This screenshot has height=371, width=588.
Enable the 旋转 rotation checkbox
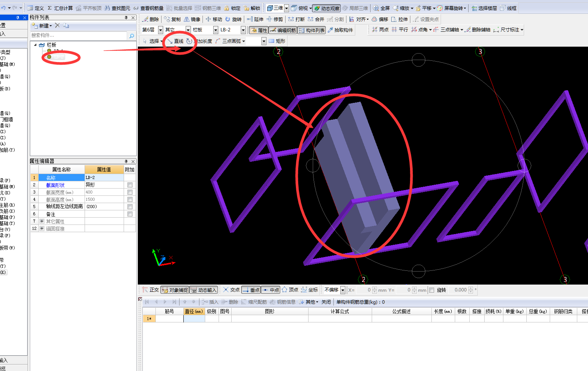tap(432, 290)
